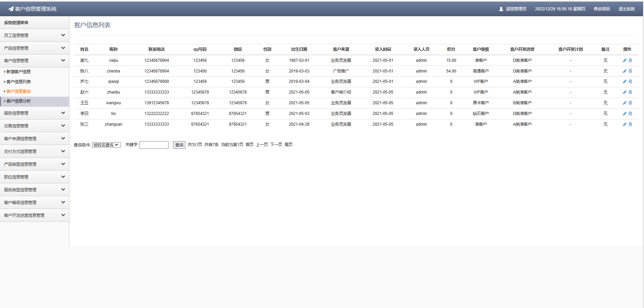Click the 客户信息管理系统 title text
Image resolution: width=644 pixels, height=308 pixels.
(36, 9)
